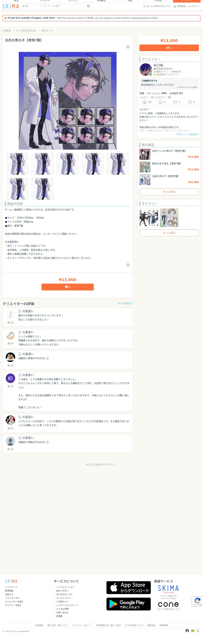Click the Ю reviewer avatar
Screen dimensions: 203x644
(10, 378)
